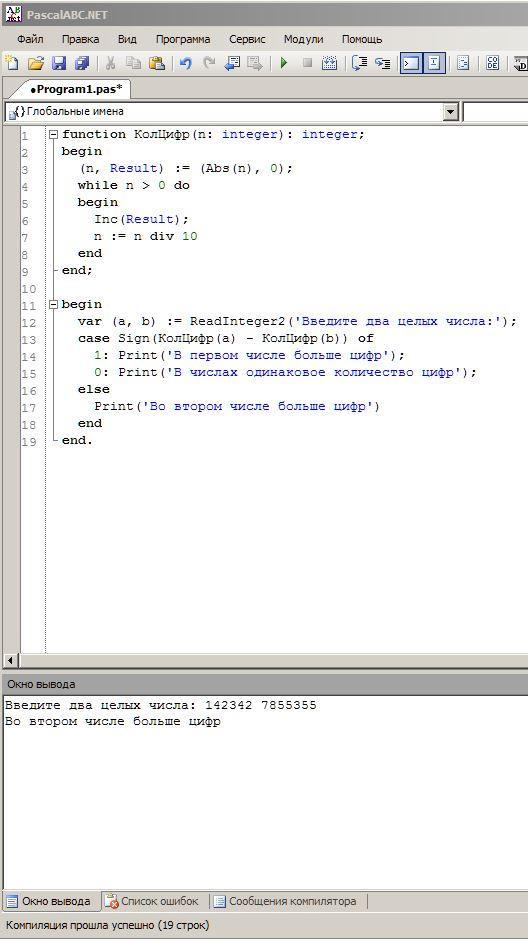Image resolution: width=528 pixels, height=939 pixels.
Task: Toggle the output window panel button
Action: point(411,63)
